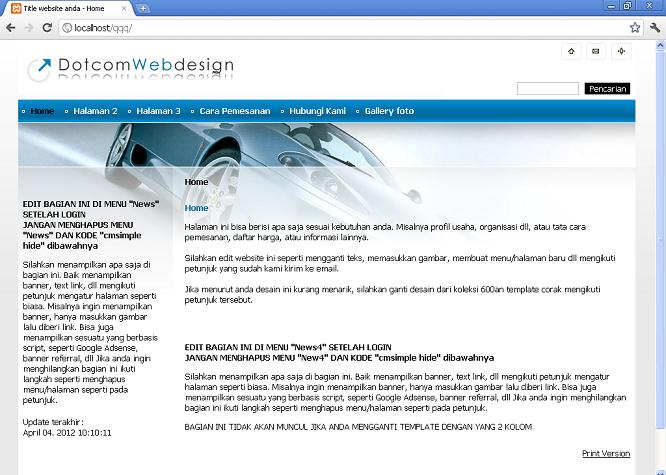Click the browser forward arrow
666x475 pixels.
[29, 28]
